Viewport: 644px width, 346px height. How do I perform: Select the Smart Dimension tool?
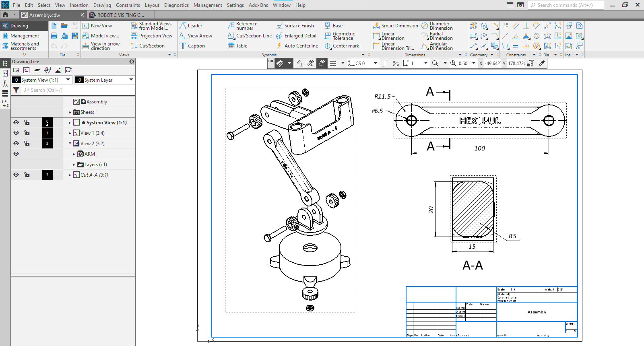tap(396, 26)
